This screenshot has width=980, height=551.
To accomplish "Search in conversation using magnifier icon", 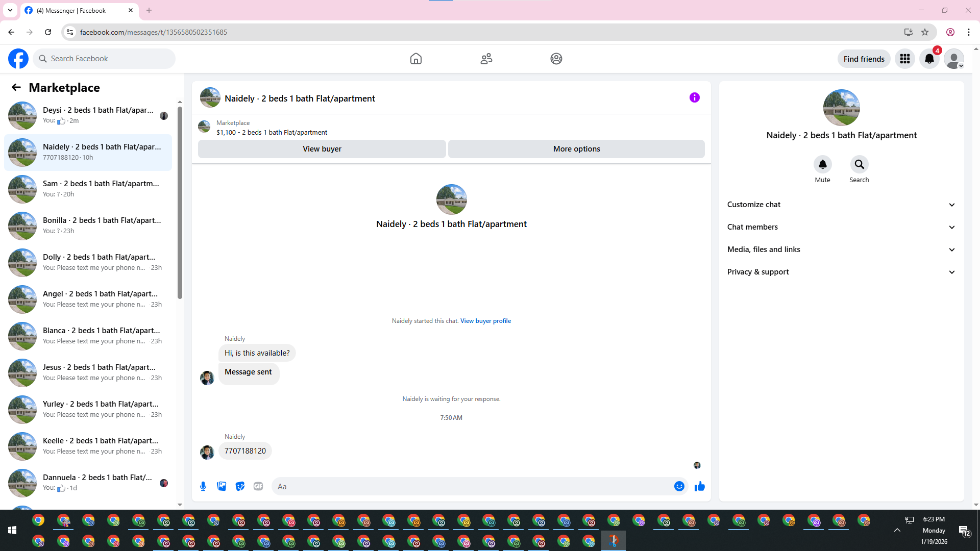I will [859, 164].
